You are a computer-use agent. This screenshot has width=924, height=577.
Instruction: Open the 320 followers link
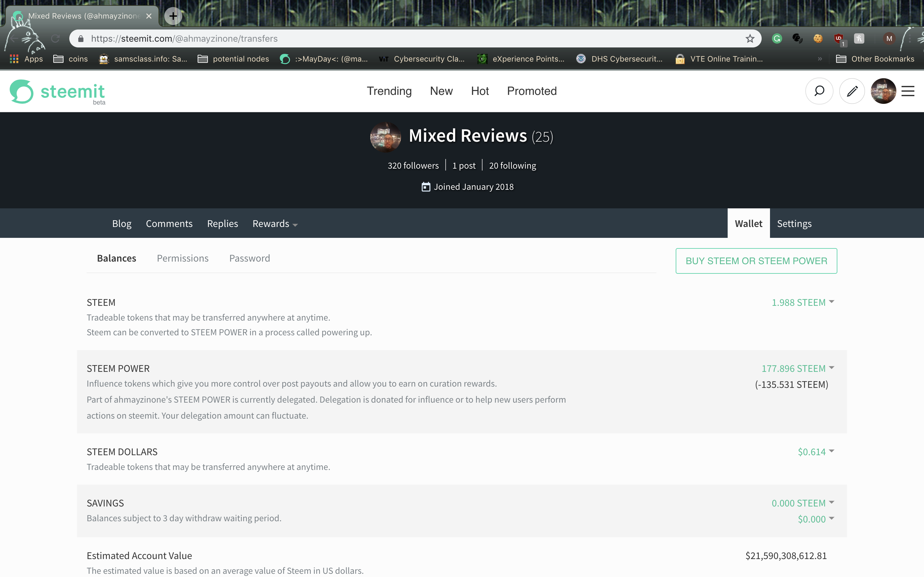point(413,166)
